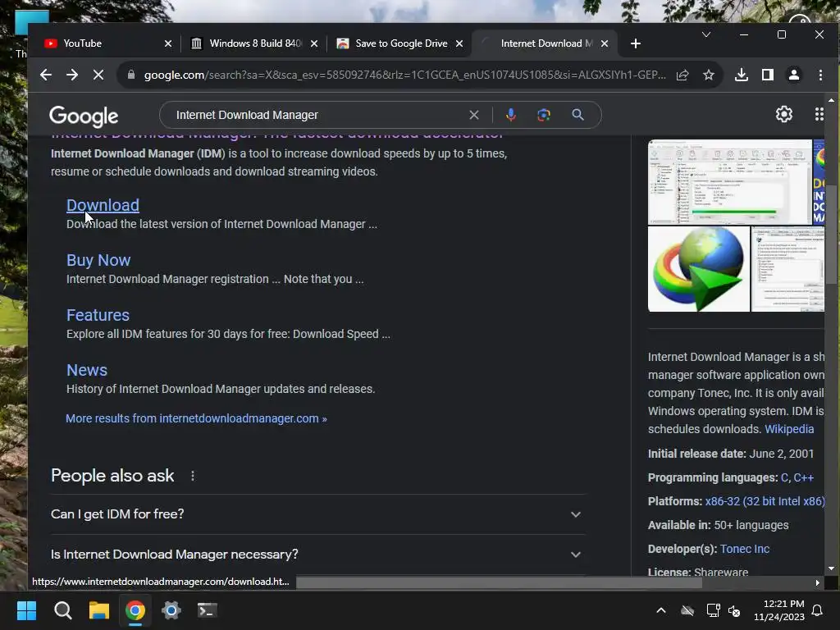The height and width of the screenshot is (630, 840).
Task: Go forward in browser history
Action: coord(72,75)
